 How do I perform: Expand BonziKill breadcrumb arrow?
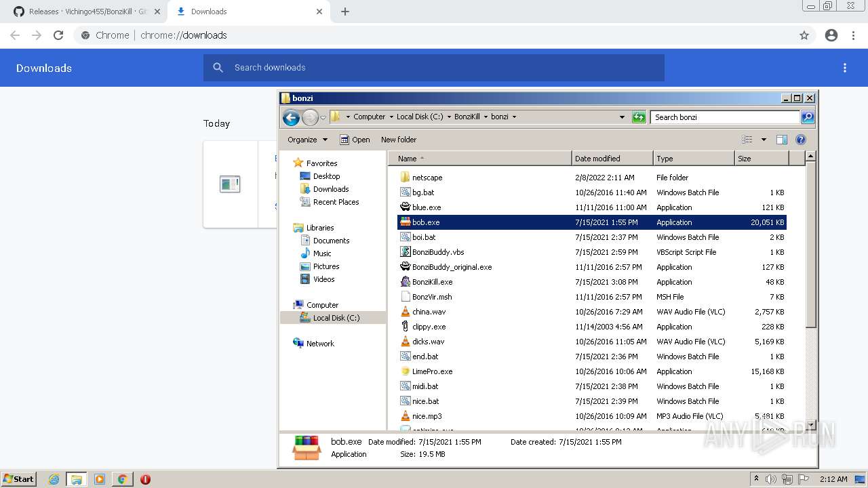[486, 117]
